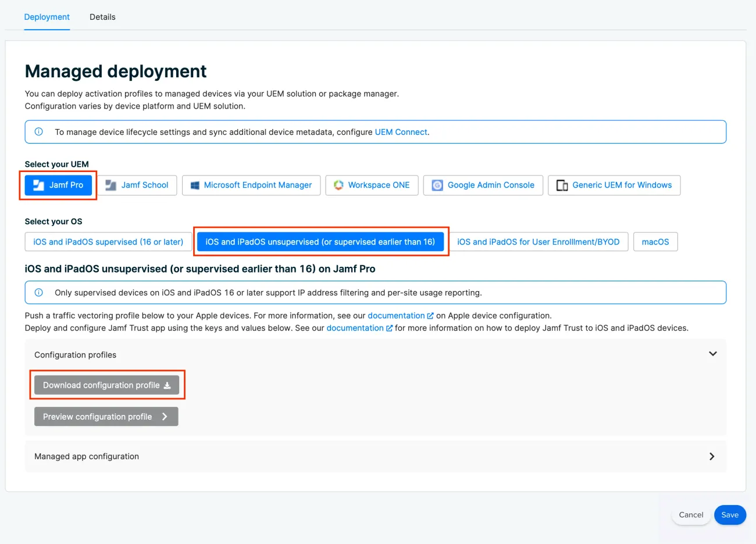Screen dimensions: 756x544
Task: Select Generic UEM for Windows
Action: [614, 185]
